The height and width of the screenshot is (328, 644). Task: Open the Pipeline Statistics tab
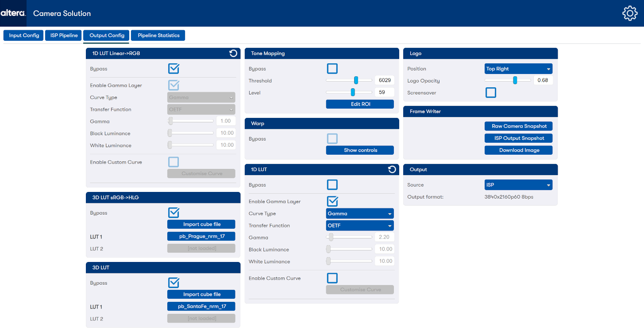(158, 35)
